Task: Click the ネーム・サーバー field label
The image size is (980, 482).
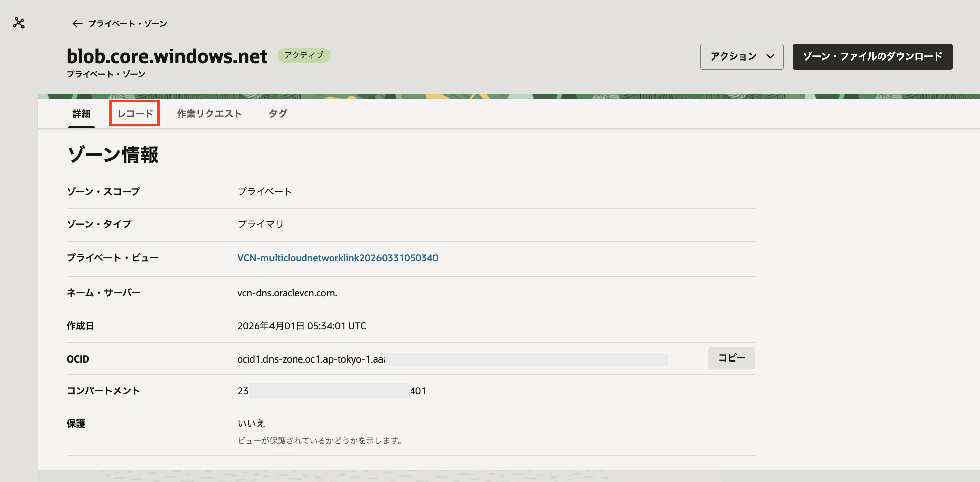Action: coord(103,293)
